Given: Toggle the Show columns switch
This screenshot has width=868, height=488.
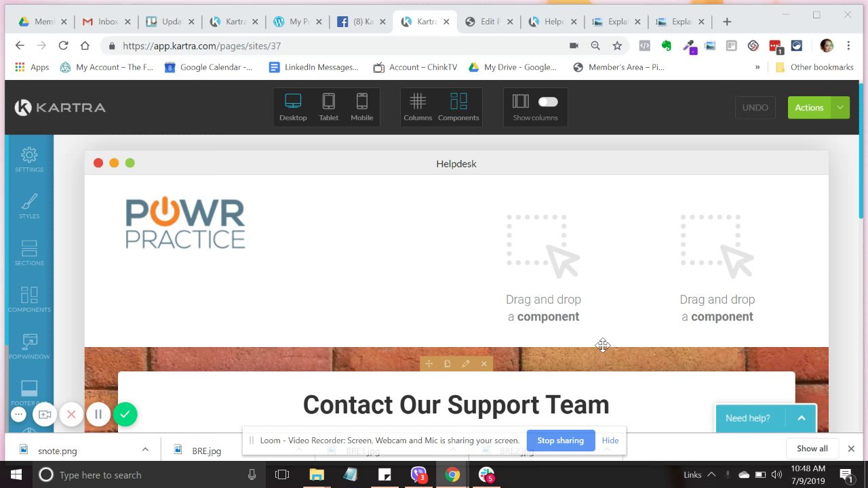Looking at the screenshot, I should pyautogui.click(x=548, y=102).
